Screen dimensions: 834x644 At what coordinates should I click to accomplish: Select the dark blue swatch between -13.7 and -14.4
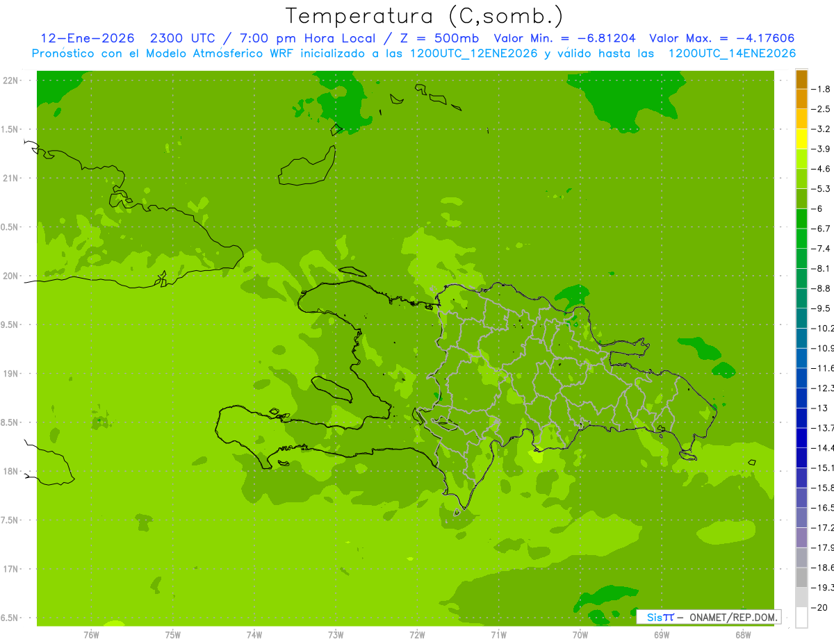click(801, 438)
